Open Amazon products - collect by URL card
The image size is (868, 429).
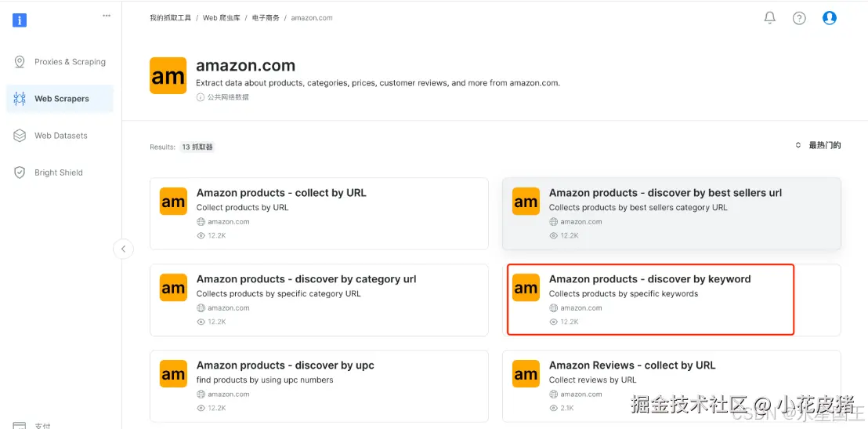tap(281, 193)
